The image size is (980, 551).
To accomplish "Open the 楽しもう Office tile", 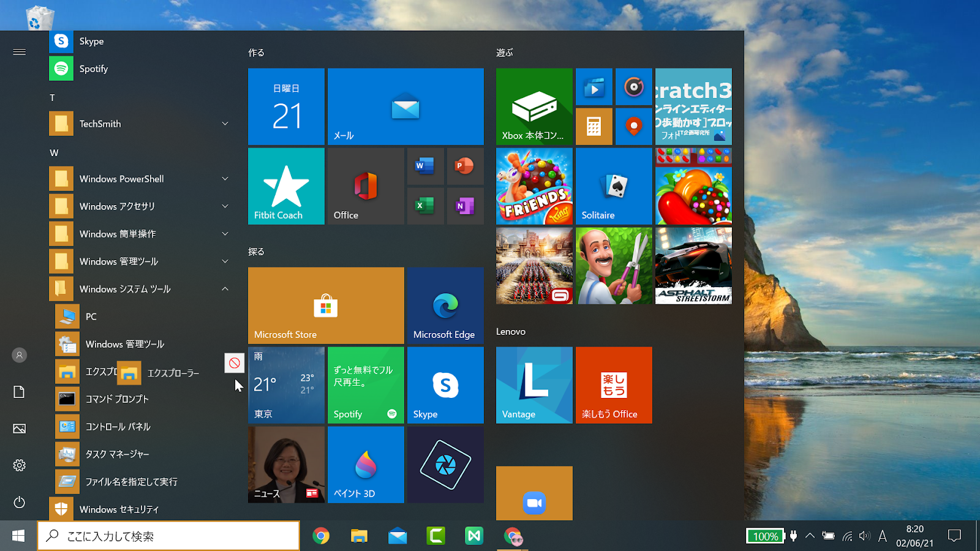I will point(614,385).
